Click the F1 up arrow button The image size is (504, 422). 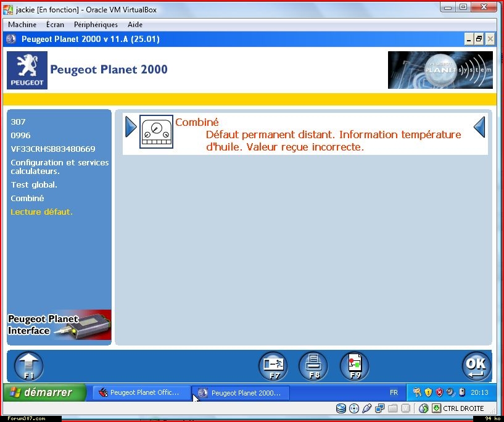[29, 366]
